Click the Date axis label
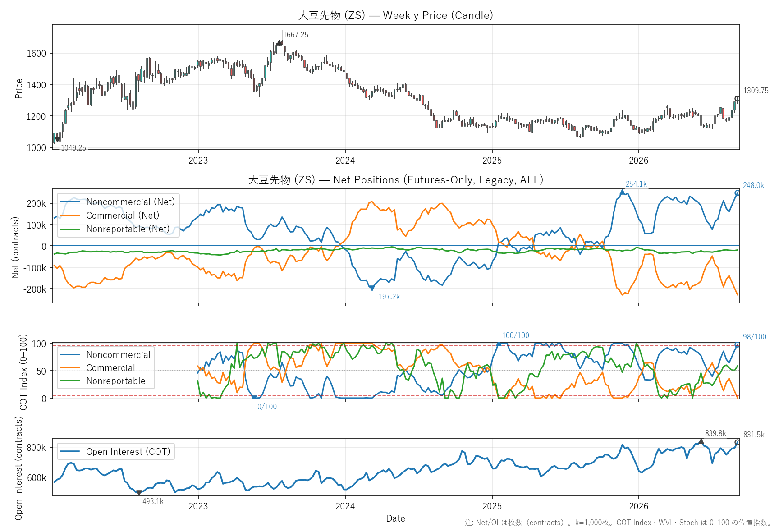 tap(395, 518)
